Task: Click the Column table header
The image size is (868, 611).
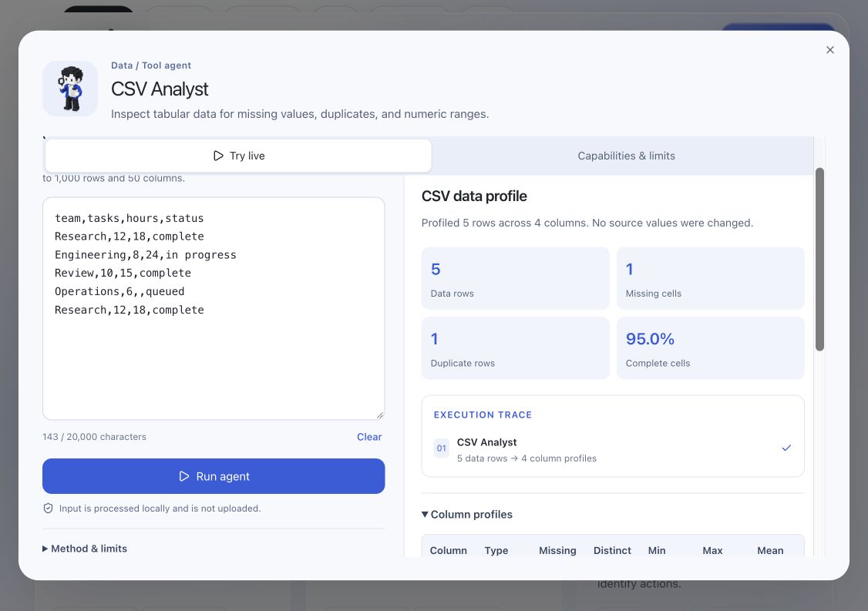Action: 449,550
